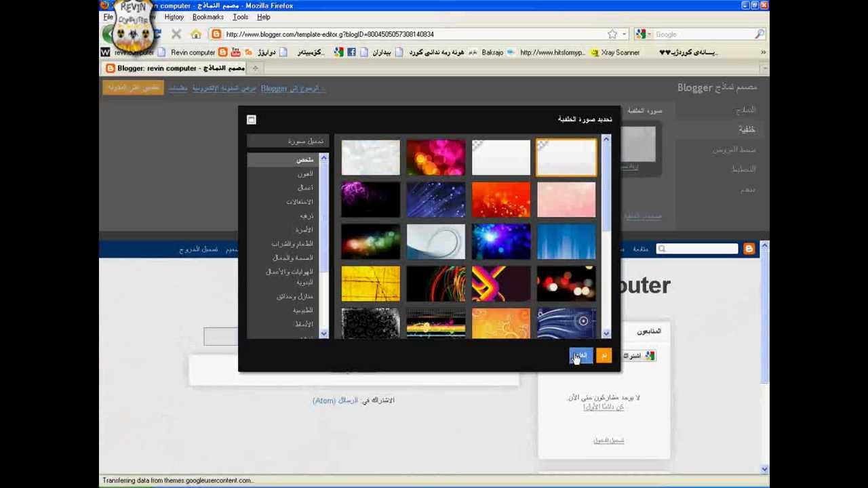This screenshot has height=488, width=868.
Task: Open the Google bookmark icon in bookmarks toolbar
Action: point(338,52)
